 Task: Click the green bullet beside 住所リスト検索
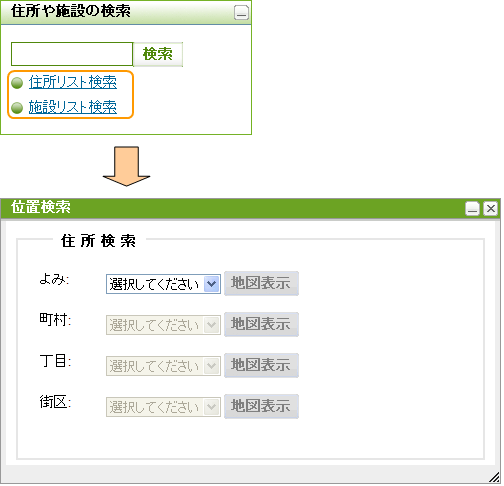click(17, 83)
